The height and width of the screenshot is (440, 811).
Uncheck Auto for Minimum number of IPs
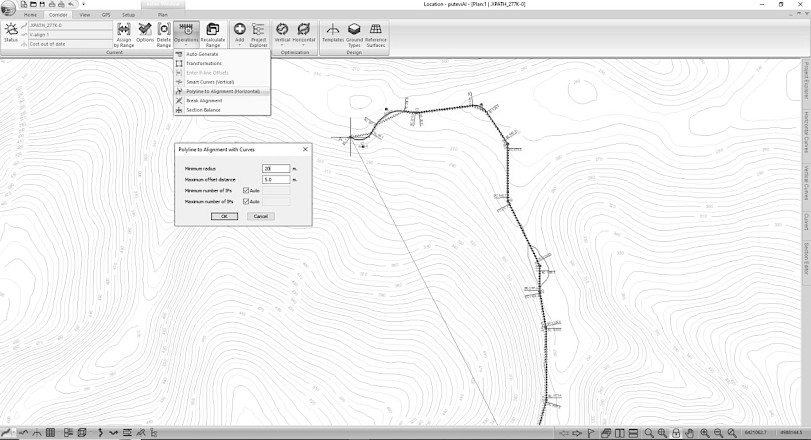tap(246, 190)
